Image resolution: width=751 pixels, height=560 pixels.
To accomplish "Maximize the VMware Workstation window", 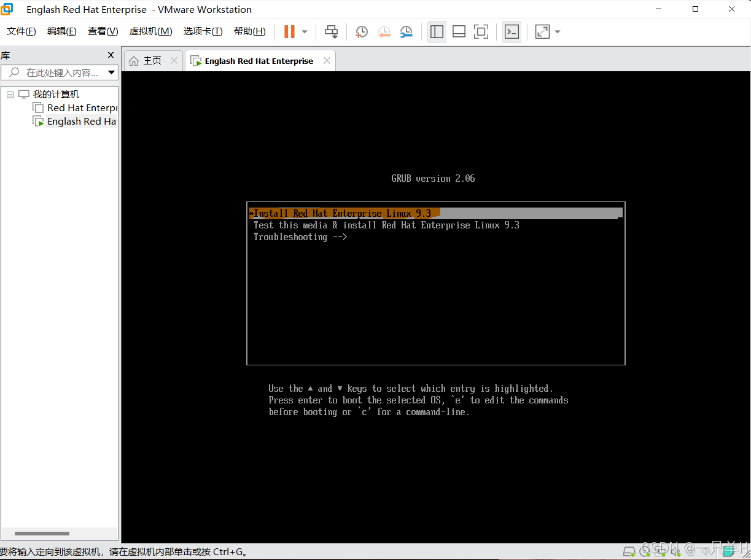I will [696, 9].
